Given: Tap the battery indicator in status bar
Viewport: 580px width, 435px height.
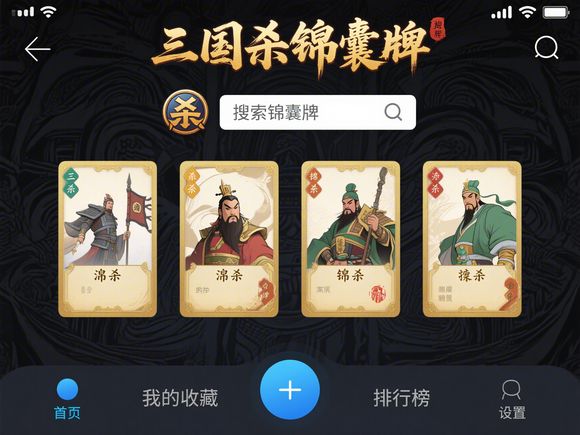Looking at the screenshot, I should [556, 13].
